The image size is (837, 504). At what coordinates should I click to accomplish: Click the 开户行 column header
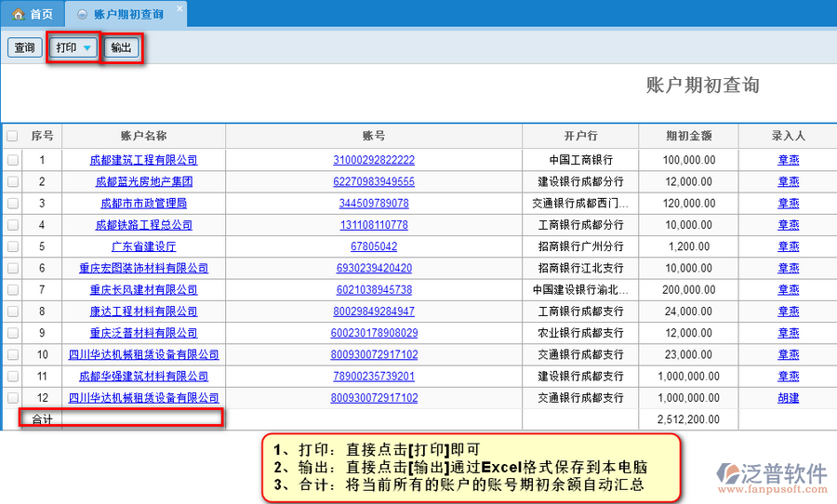[580, 136]
